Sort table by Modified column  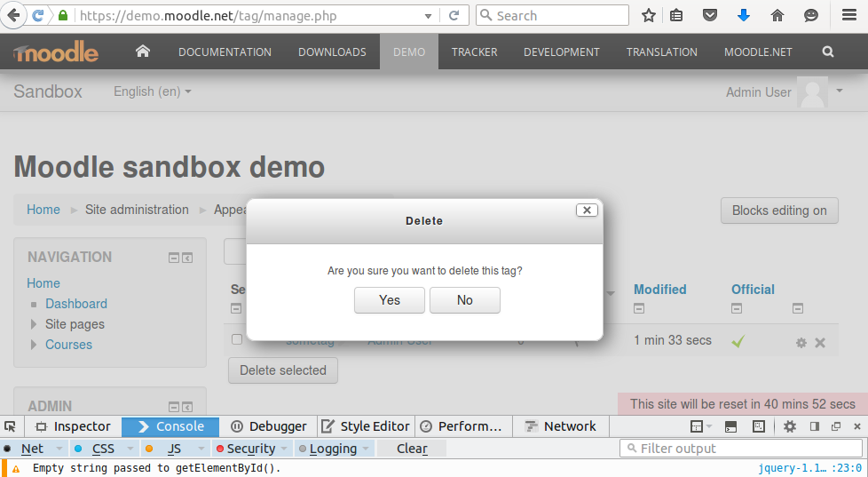point(659,290)
